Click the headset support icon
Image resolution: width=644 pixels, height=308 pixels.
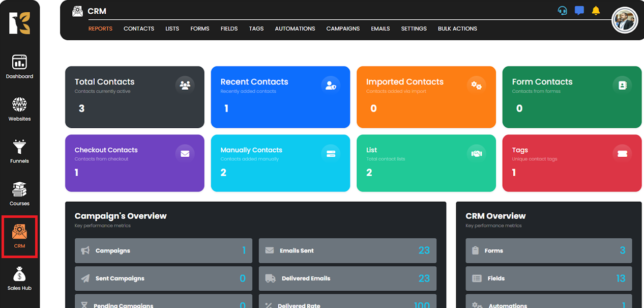click(x=562, y=11)
